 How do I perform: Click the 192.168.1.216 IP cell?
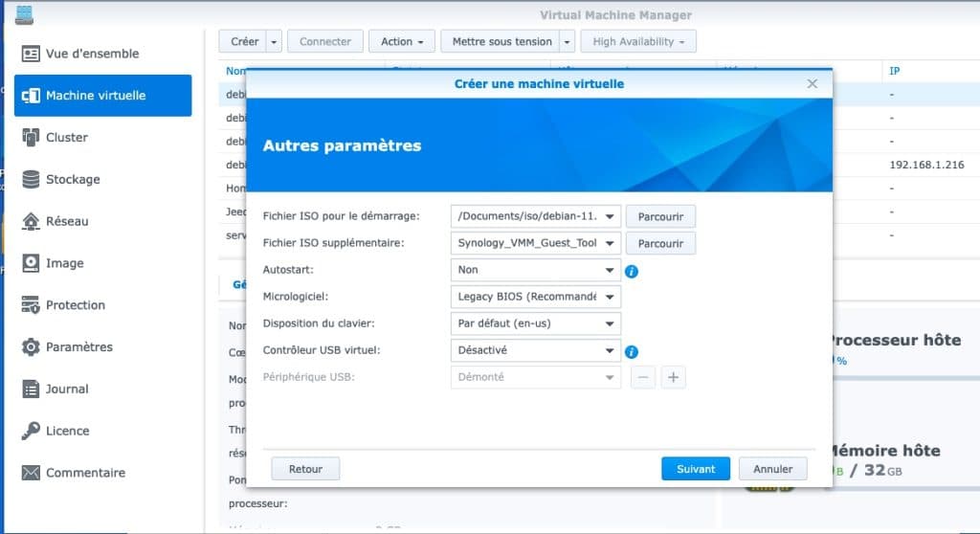point(926,165)
